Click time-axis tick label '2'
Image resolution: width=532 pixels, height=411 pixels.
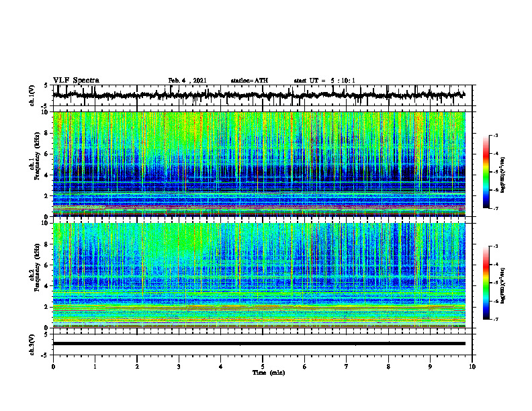click(137, 367)
